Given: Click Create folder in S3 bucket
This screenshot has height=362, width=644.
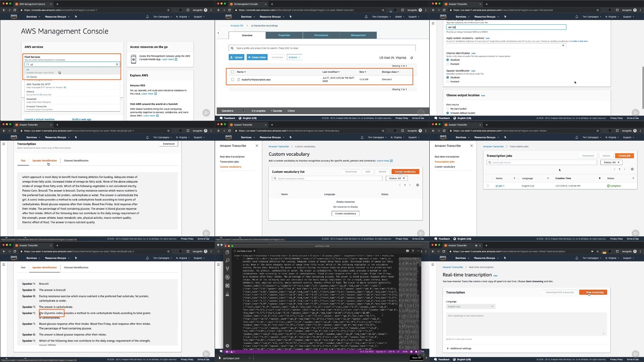Looking at the screenshot, I should [257, 57].
